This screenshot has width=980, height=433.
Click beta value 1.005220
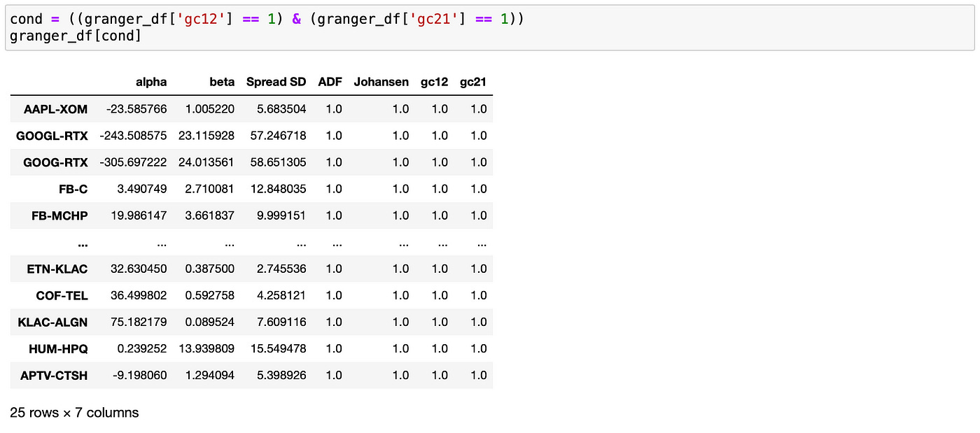[209, 109]
